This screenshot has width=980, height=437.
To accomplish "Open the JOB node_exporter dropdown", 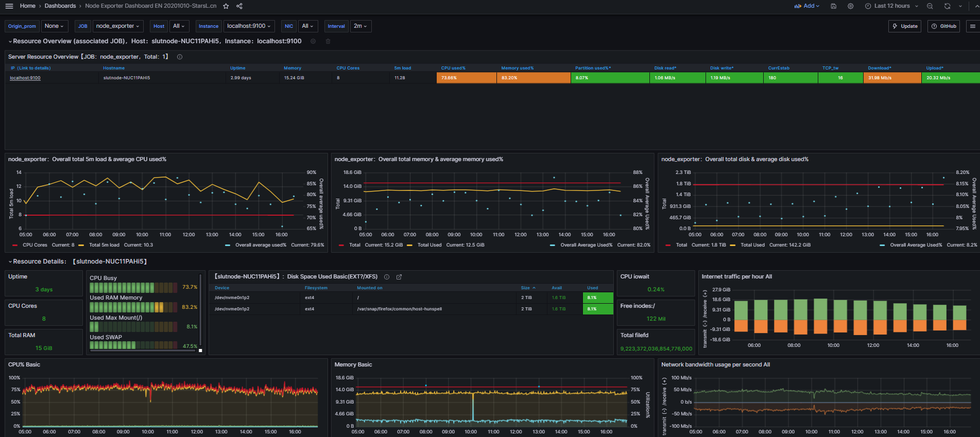I will click(117, 26).
